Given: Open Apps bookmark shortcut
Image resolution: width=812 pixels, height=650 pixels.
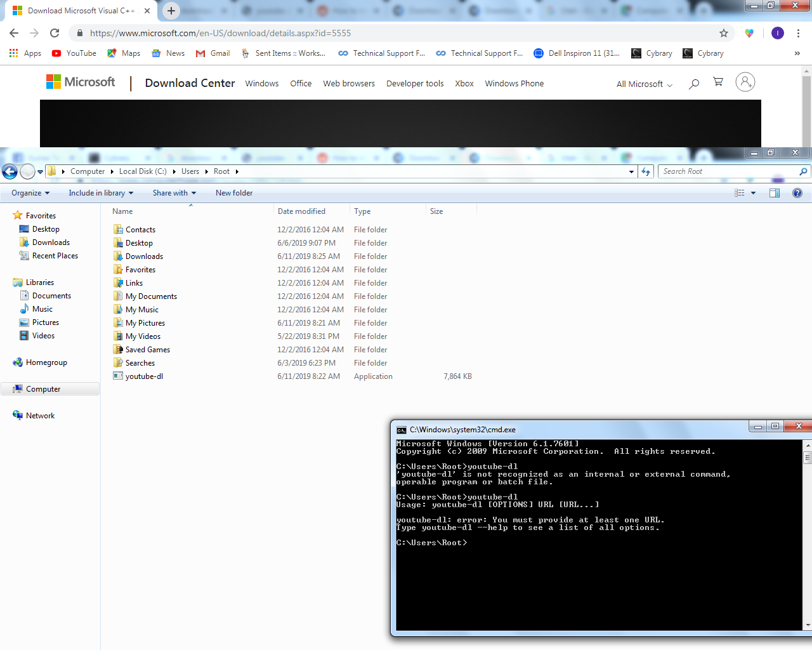Looking at the screenshot, I should (x=25, y=53).
